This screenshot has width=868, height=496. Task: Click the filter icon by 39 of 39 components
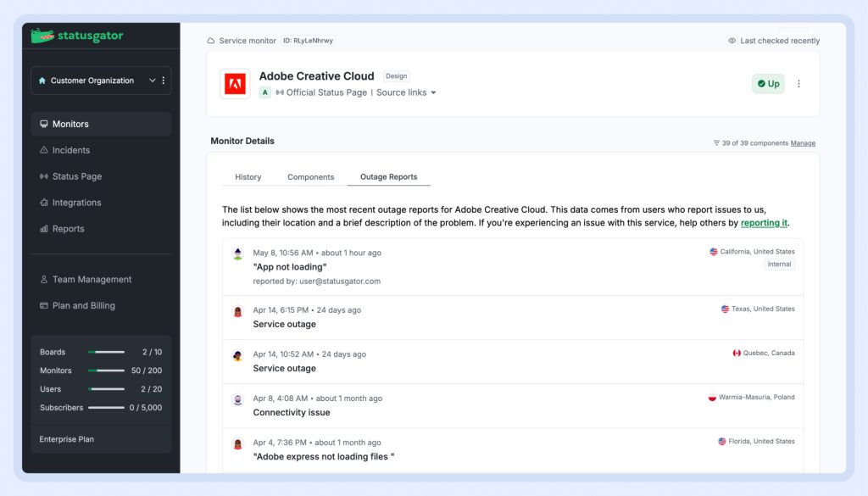point(716,142)
